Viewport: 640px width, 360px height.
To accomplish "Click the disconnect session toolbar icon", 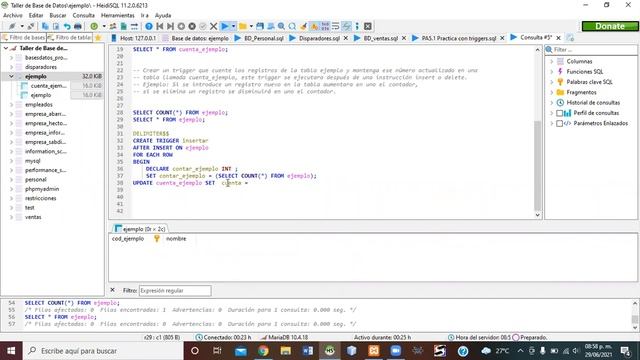I will 31,26.
